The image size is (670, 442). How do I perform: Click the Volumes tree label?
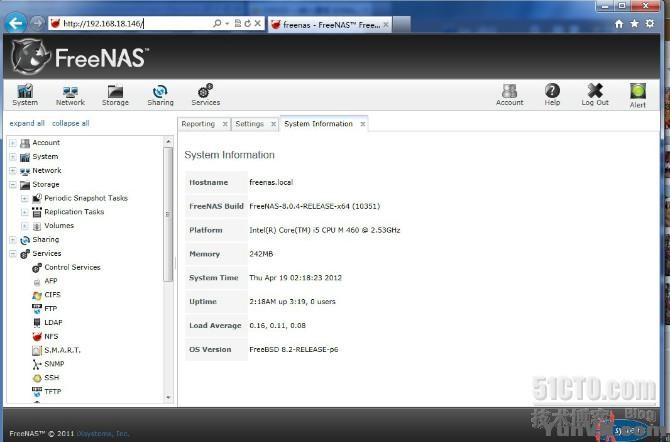(x=59, y=225)
